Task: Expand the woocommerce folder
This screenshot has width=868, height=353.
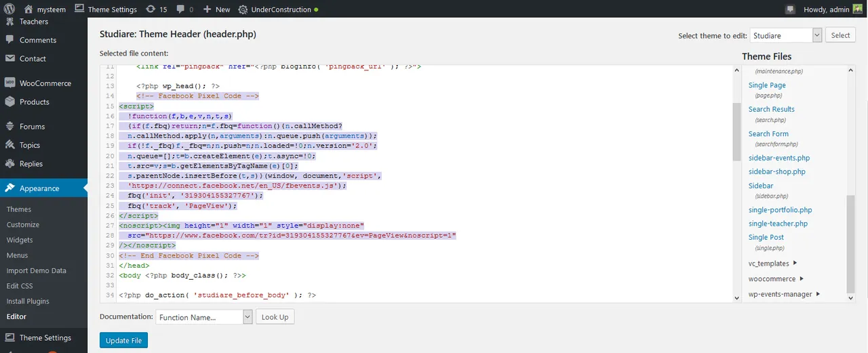Action: tap(776, 278)
